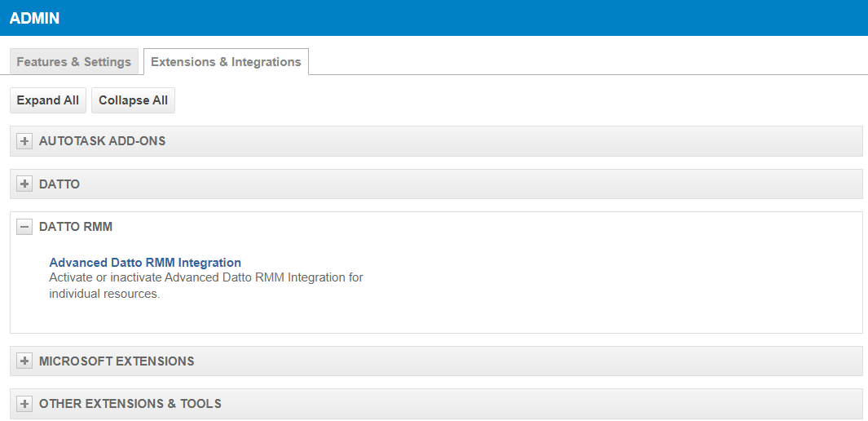This screenshot has width=868, height=421.
Task: Expand Datto section plus icon
Action: 24,184
